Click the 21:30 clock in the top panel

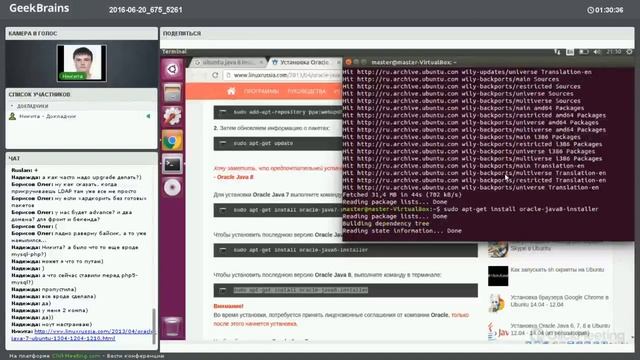[613, 52]
